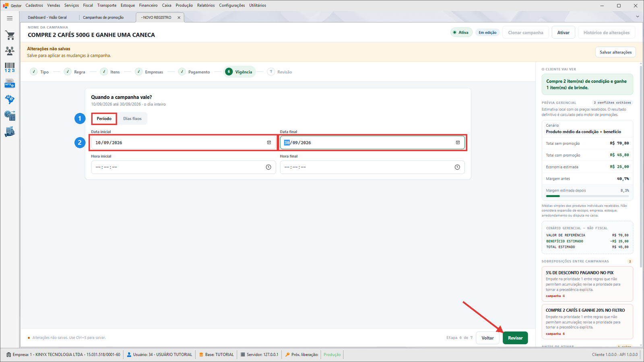Screen dimensions: 644x362
Task: Open the 5% DE DESCONTO PAGANDO NO PIX card
Action: (587, 284)
